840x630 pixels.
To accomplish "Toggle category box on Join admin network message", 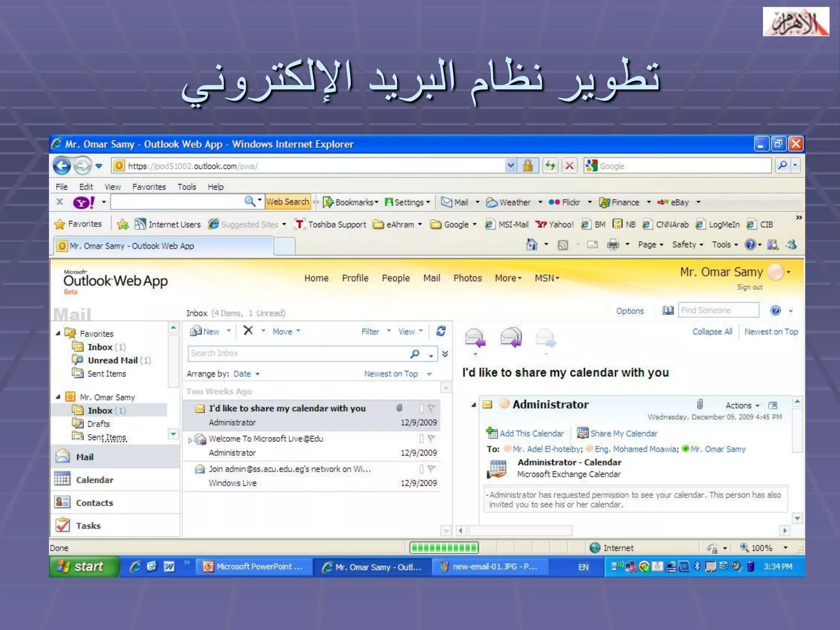I will coord(421,469).
